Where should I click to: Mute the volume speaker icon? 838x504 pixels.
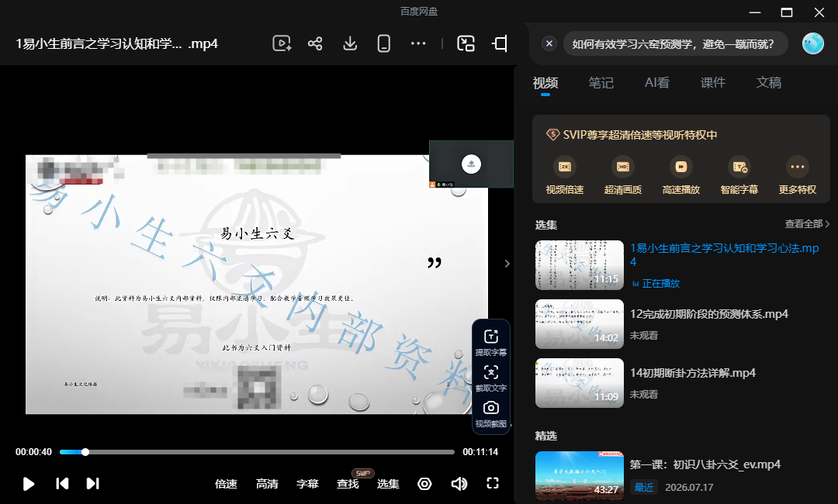click(x=459, y=484)
